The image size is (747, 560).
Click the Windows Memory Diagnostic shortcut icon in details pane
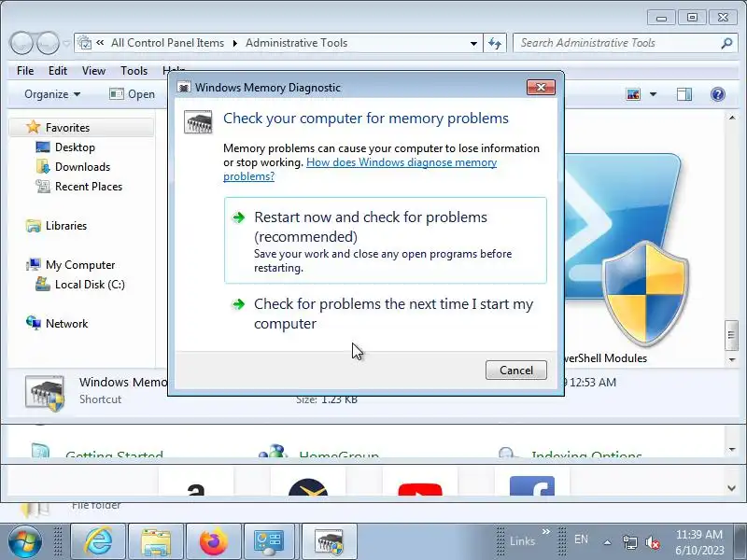tap(45, 393)
